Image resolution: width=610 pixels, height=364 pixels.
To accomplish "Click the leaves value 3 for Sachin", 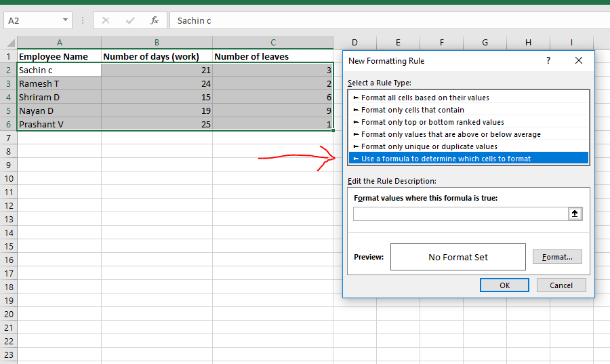I will (x=272, y=70).
